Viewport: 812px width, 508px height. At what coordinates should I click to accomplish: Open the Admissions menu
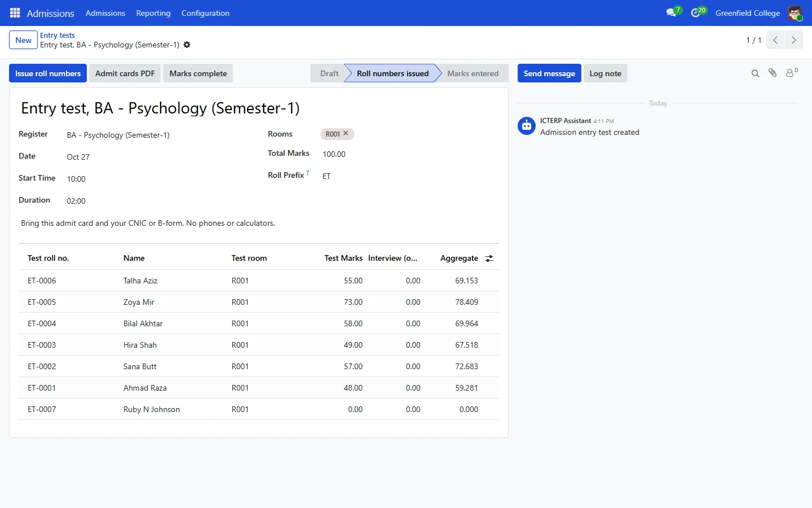point(105,13)
